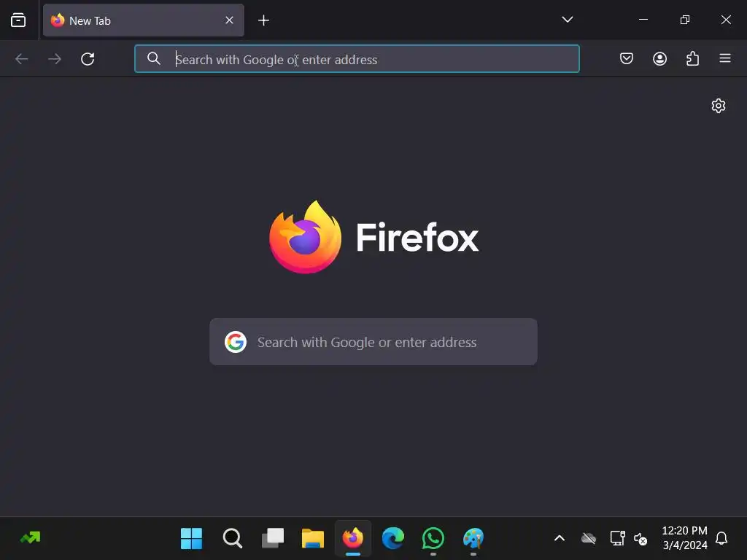Image resolution: width=747 pixels, height=560 pixels.
Task: Click Firefox icon on taskbar
Action: click(353, 539)
